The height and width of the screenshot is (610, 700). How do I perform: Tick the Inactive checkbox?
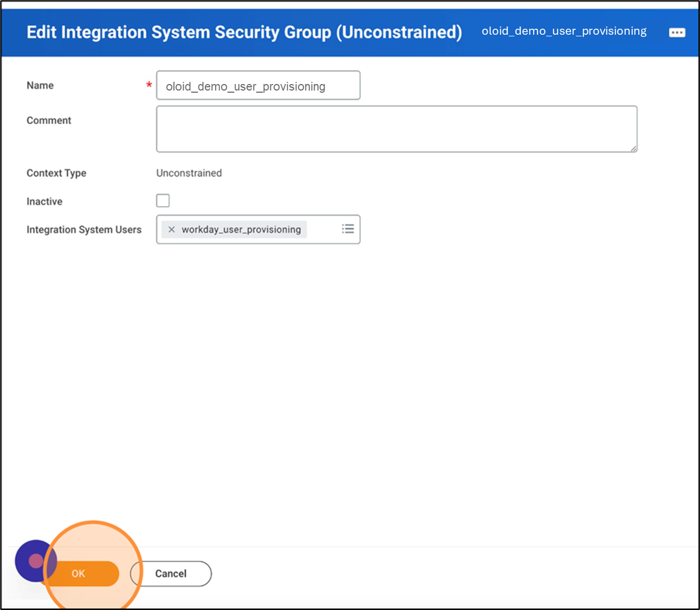(x=163, y=201)
